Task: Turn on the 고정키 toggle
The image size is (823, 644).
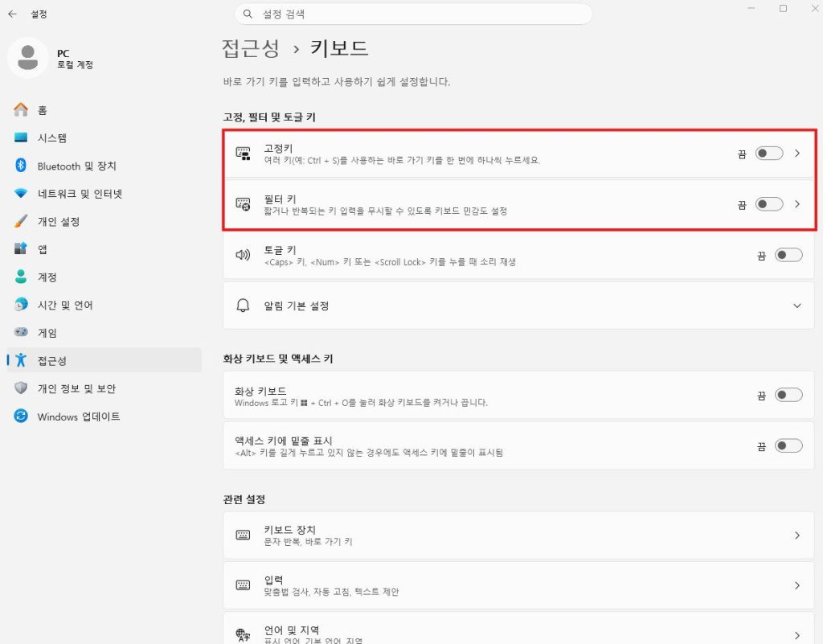Action: point(768,154)
